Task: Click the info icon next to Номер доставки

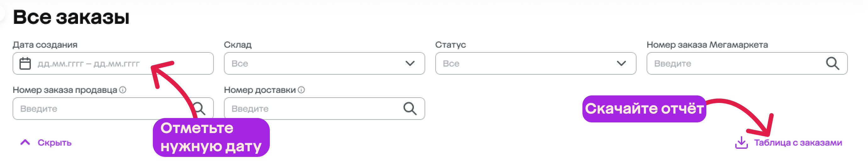Action: pos(301,90)
